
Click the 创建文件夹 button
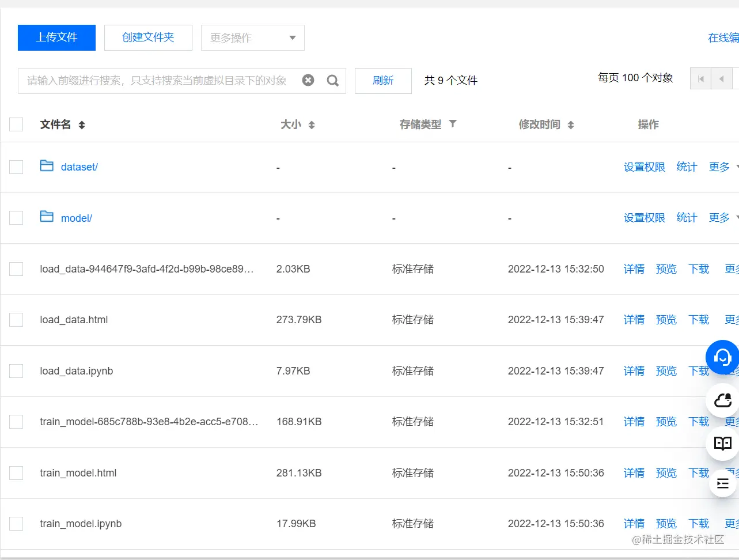(x=148, y=37)
